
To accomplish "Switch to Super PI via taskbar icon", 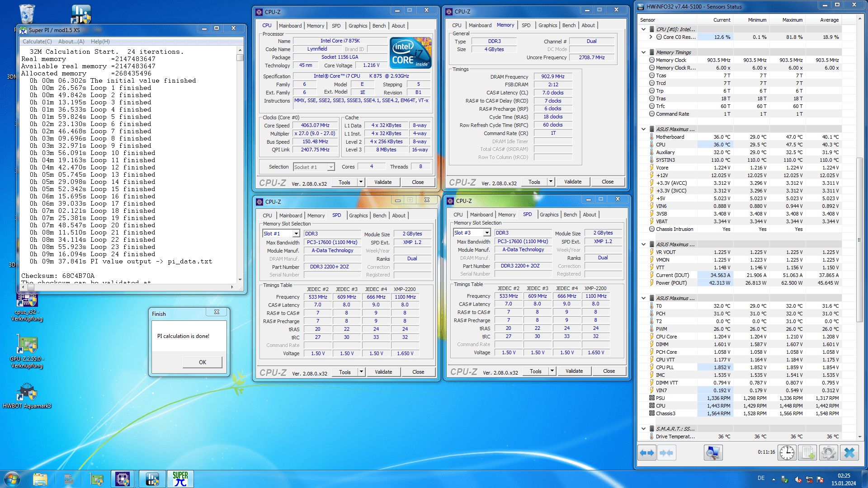I will [180, 479].
